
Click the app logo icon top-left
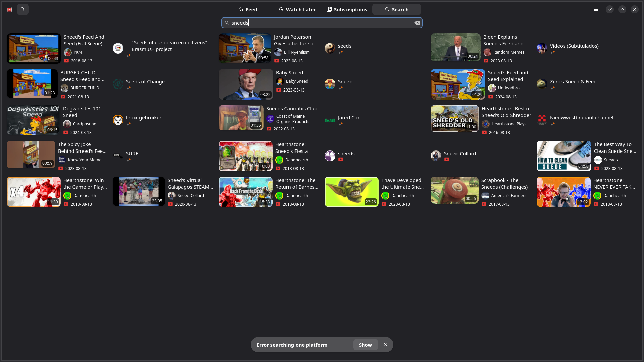(9, 9)
